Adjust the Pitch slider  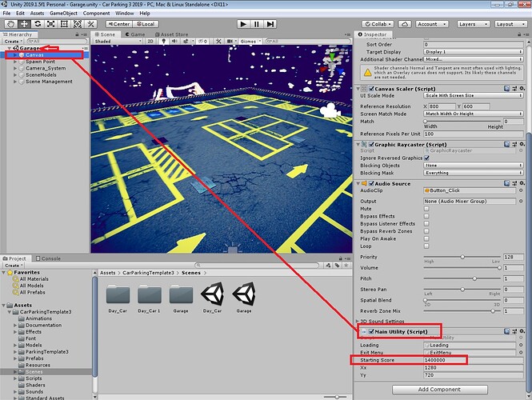tap(462, 278)
